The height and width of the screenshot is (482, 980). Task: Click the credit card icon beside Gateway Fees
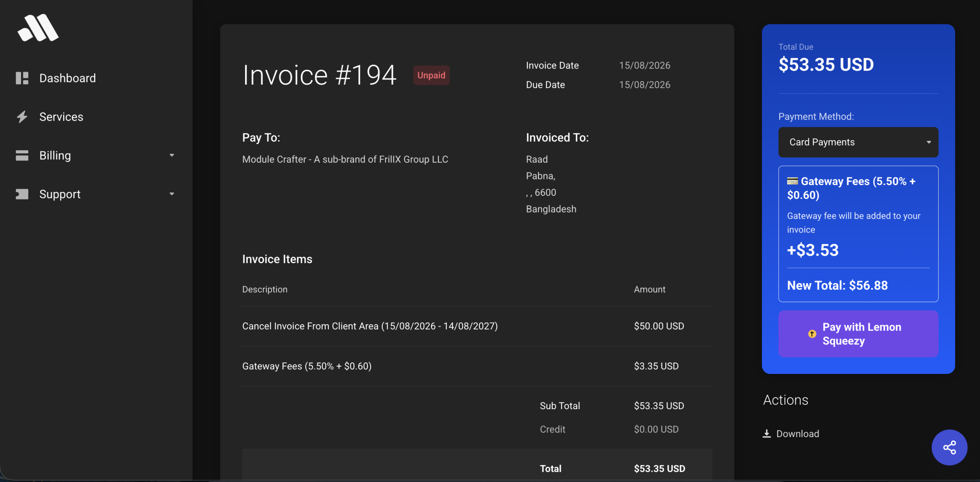[x=792, y=181]
